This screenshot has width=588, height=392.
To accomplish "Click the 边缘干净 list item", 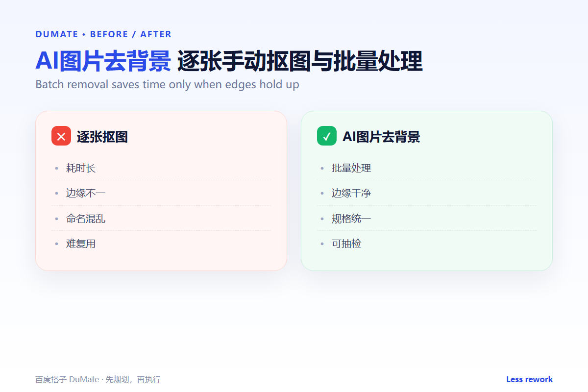I will [x=427, y=193].
